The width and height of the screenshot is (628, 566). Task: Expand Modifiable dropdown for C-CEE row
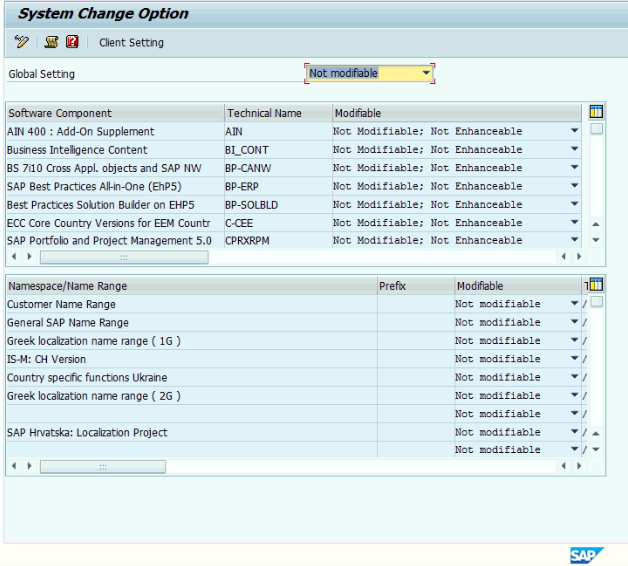pos(574,223)
